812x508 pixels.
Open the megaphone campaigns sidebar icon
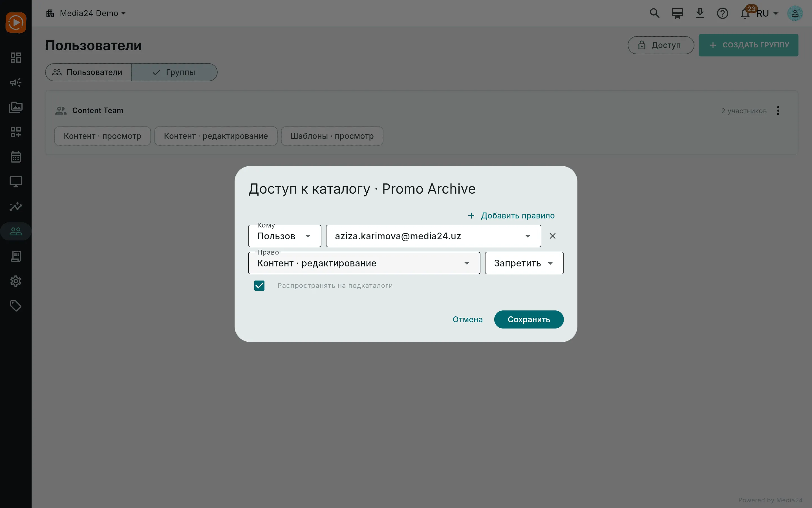click(16, 82)
